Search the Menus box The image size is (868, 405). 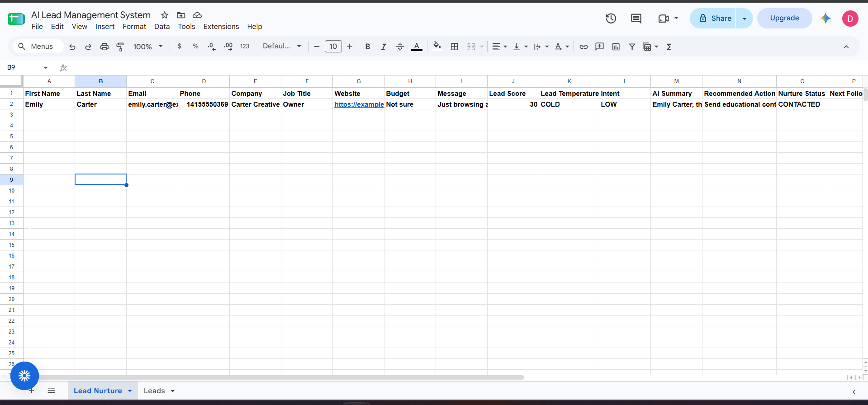click(x=37, y=47)
